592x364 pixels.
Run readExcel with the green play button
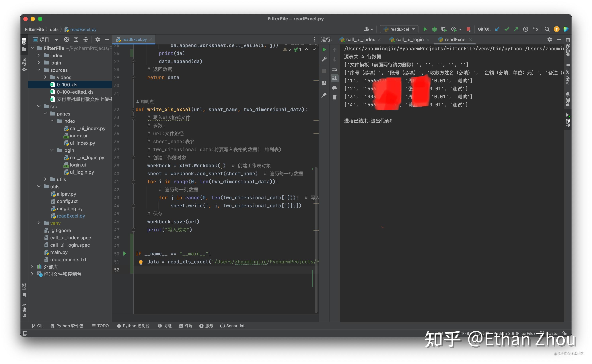click(425, 29)
